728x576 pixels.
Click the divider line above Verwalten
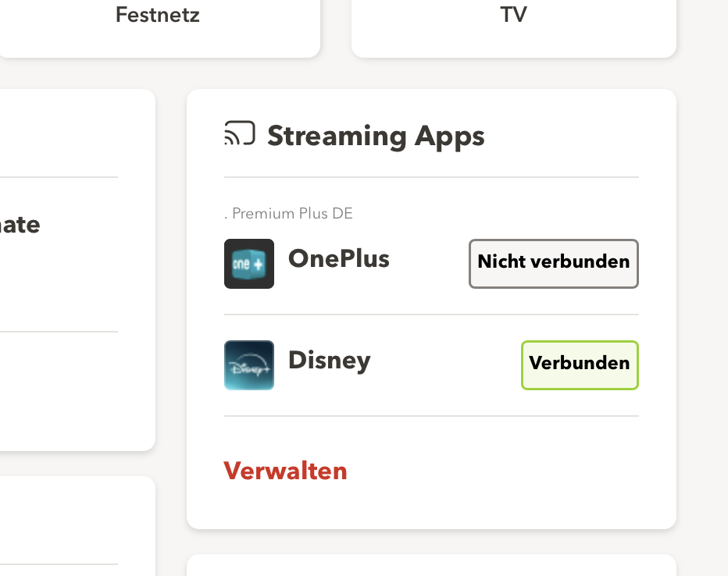[431, 416]
